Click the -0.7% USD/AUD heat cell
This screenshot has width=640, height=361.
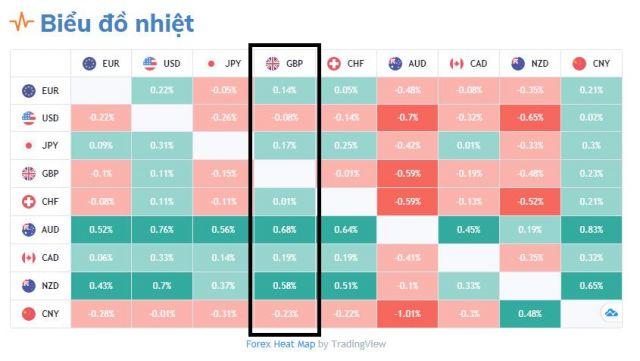click(407, 118)
